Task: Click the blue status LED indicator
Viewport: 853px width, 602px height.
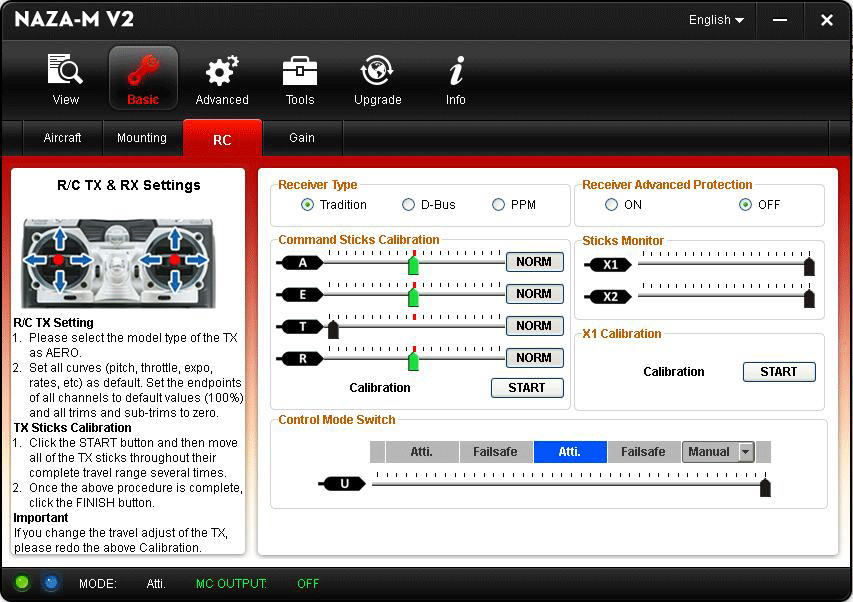Action: [x=51, y=583]
